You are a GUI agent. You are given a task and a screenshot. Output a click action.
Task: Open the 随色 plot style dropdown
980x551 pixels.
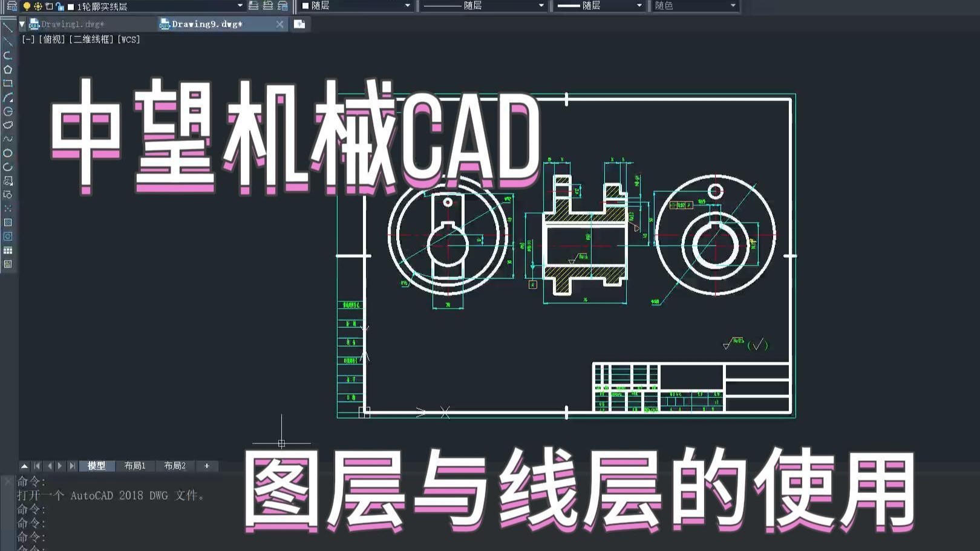tap(733, 5)
